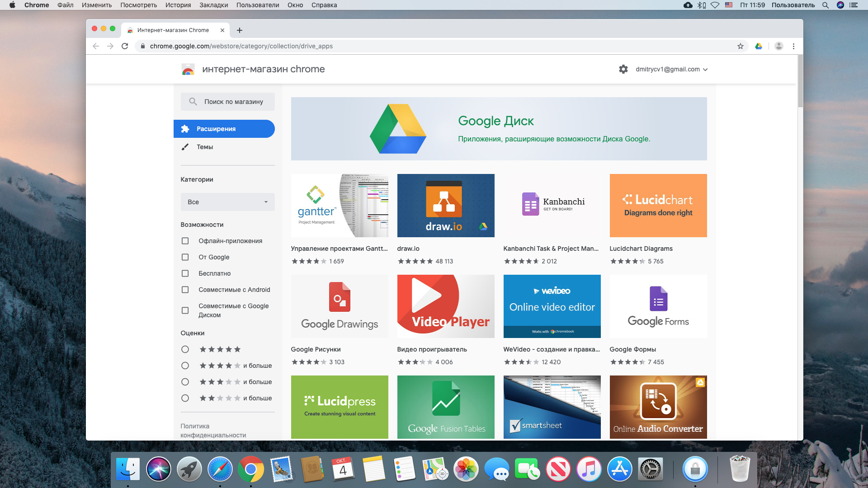Open Safari from the dock
This screenshot has height=488, width=868.
tap(220, 469)
